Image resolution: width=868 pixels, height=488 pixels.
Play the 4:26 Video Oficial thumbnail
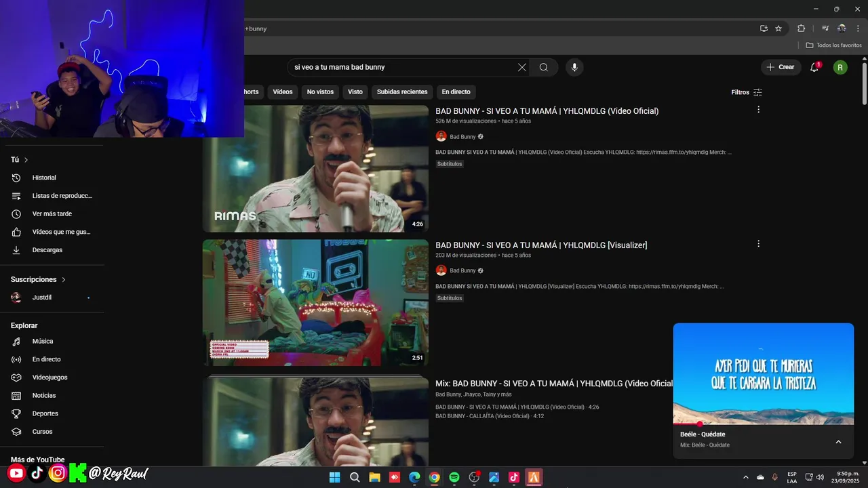pos(315,169)
